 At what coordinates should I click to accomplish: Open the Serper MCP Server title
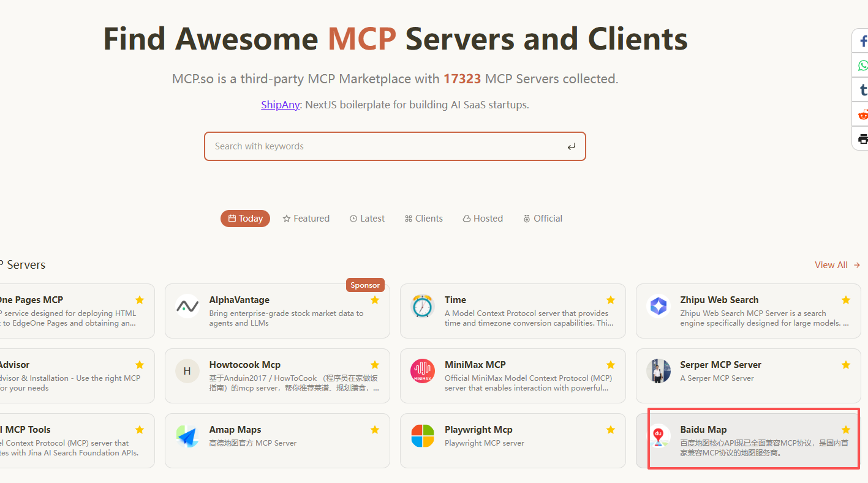click(x=720, y=365)
